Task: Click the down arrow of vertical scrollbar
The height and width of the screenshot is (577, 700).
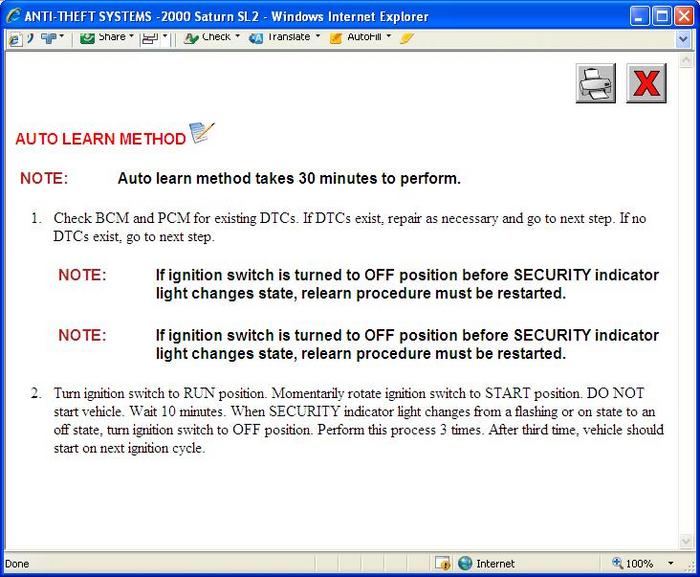Action: tap(686, 541)
